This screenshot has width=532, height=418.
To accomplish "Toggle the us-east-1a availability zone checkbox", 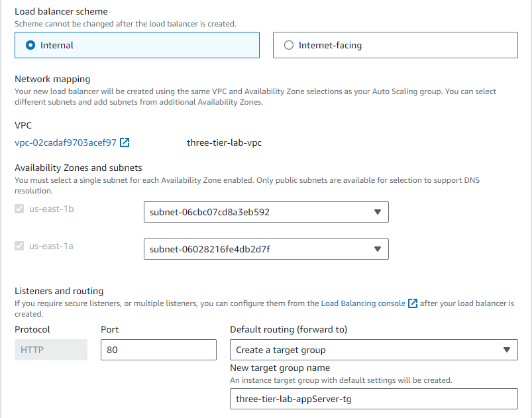I will pyautogui.click(x=20, y=246).
